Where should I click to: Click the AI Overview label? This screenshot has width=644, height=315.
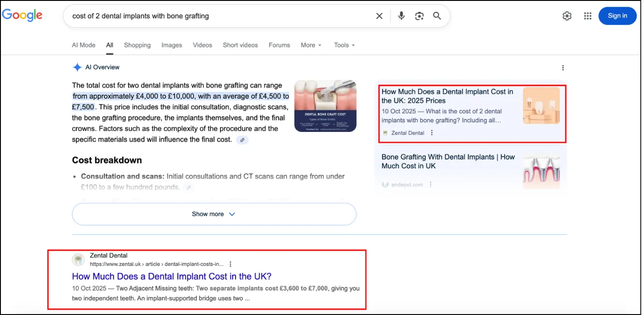(x=103, y=67)
